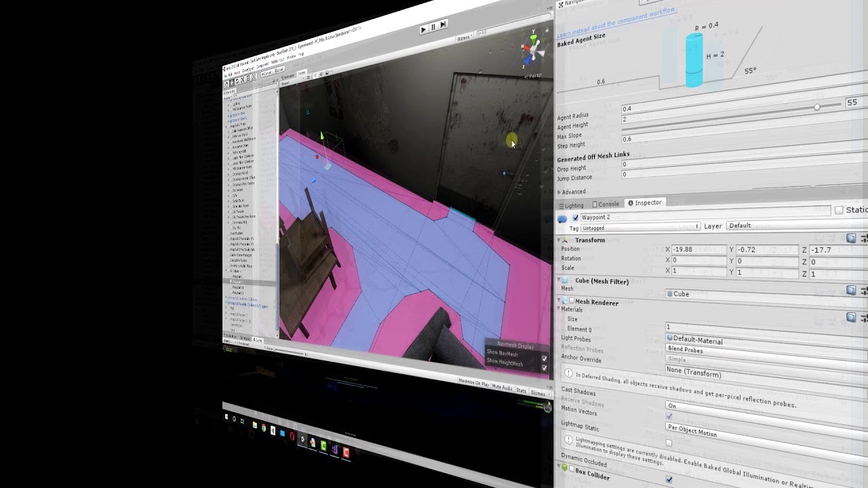Uncheck Show HeightMesh checkbox
Screen dimensions: 868x488
(x=544, y=367)
